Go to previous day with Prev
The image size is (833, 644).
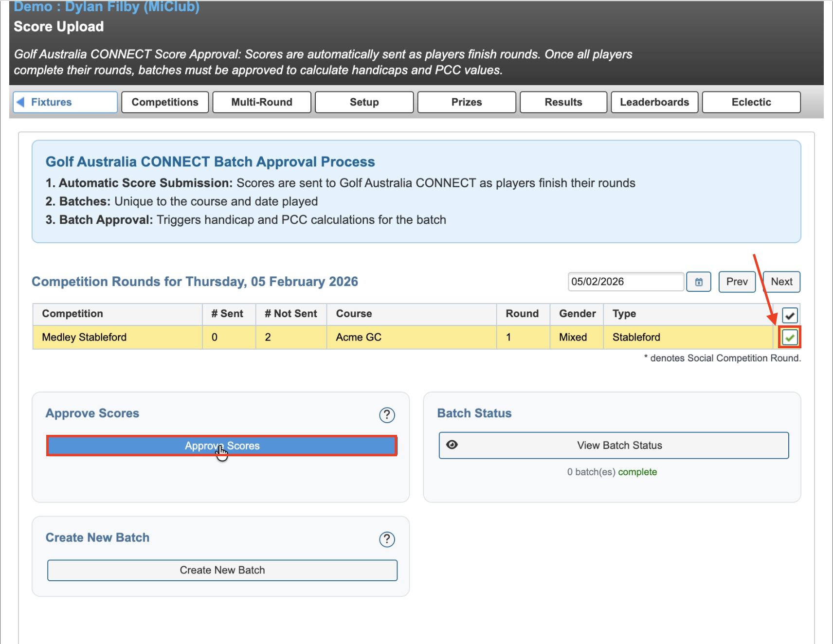coord(737,282)
